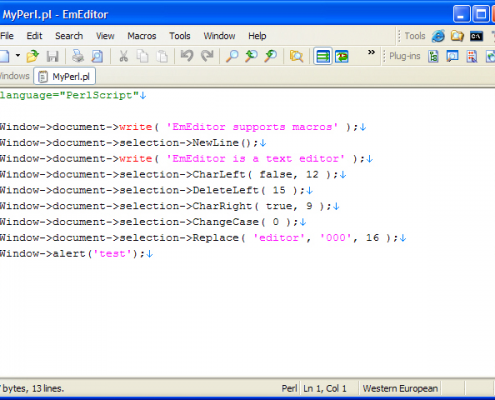The height and width of the screenshot is (400, 495).
Task: Maximize the EmEditor window
Action: (x=481, y=14)
